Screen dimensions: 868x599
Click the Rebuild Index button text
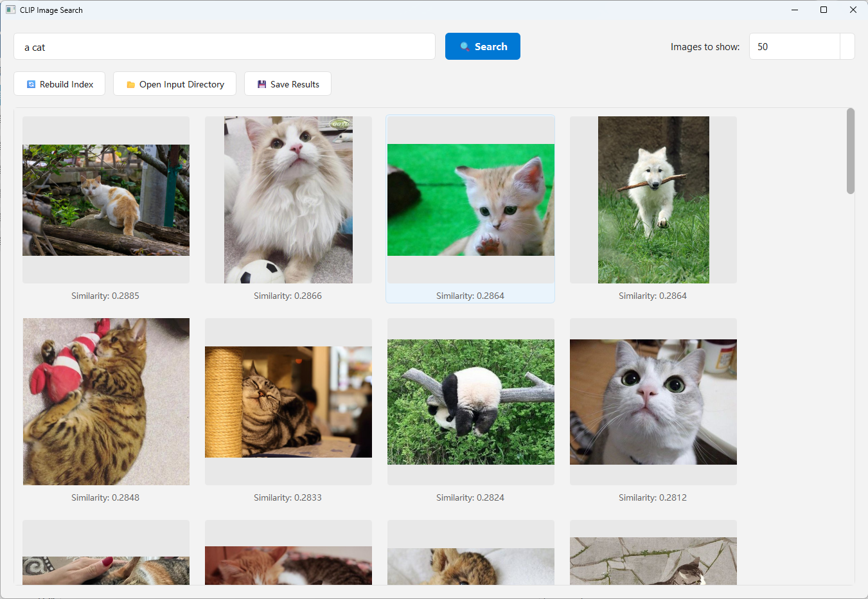click(x=66, y=84)
